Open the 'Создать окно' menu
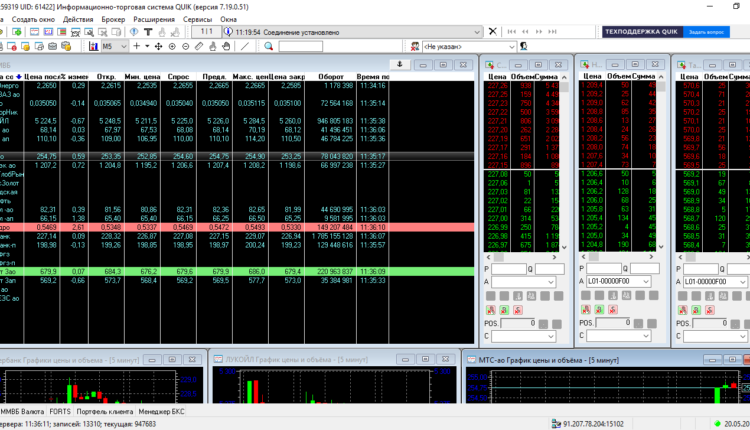This screenshot has height=430, width=750. pos(33,19)
